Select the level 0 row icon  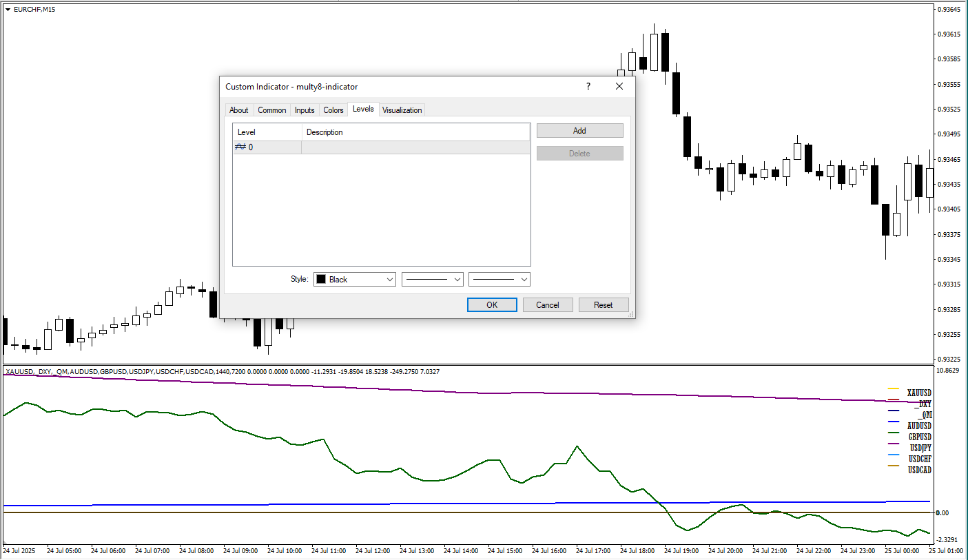(240, 147)
